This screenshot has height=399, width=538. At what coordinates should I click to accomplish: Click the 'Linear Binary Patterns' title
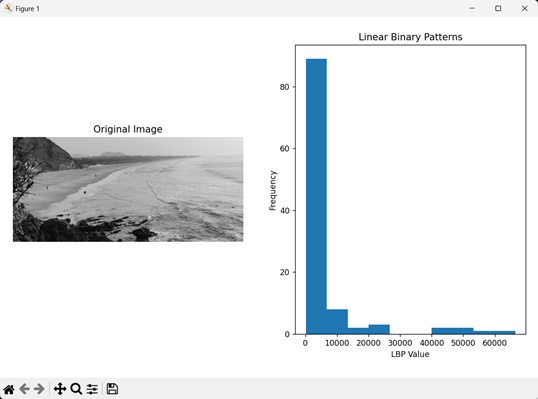410,37
